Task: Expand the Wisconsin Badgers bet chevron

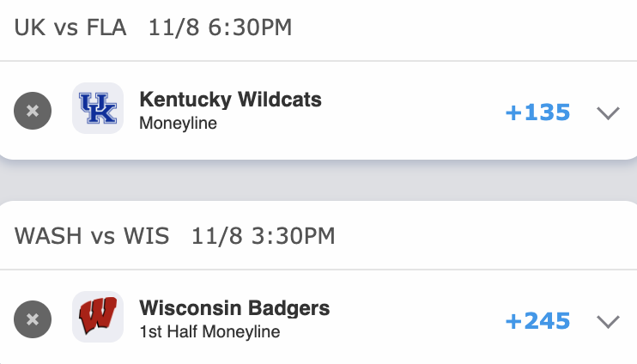Action: point(608,321)
